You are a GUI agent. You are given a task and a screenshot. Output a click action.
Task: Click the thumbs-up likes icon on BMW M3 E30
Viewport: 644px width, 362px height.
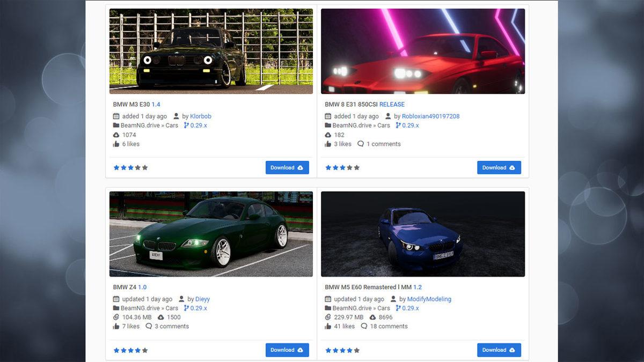click(116, 144)
